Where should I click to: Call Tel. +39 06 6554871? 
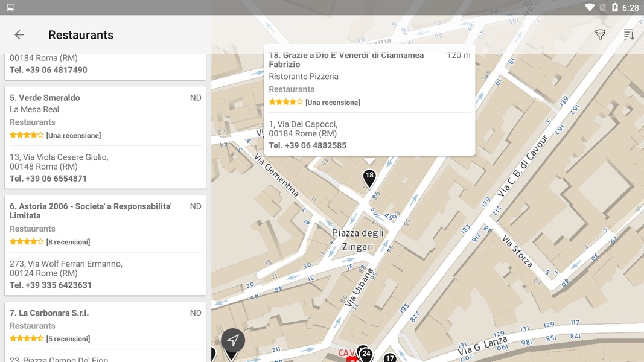pyautogui.click(x=48, y=179)
